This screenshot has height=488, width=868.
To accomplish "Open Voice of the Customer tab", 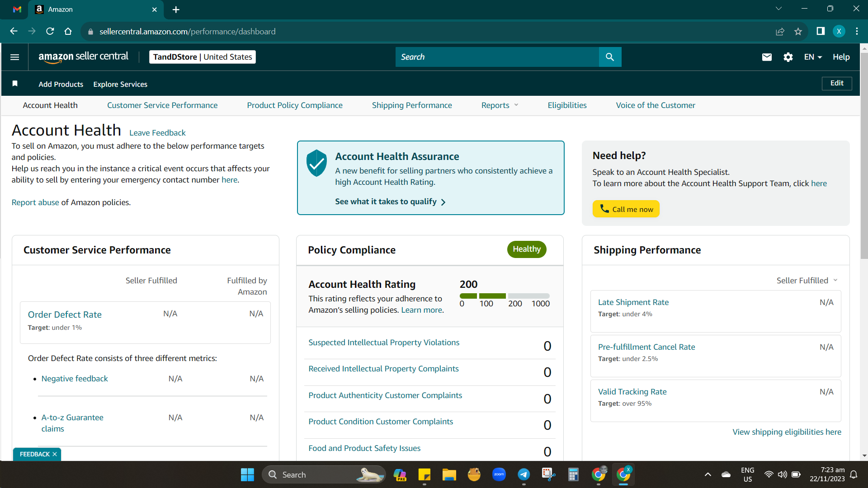I will 656,105.
